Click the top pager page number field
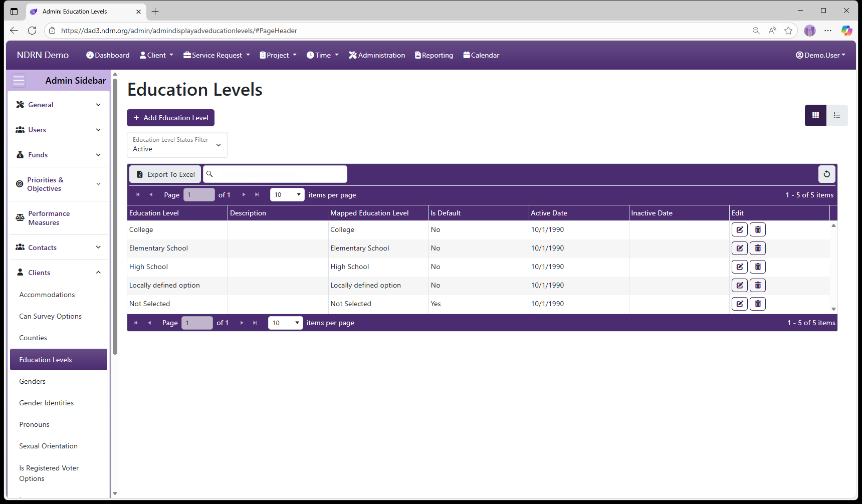The width and height of the screenshot is (862, 504). click(x=199, y=194)
